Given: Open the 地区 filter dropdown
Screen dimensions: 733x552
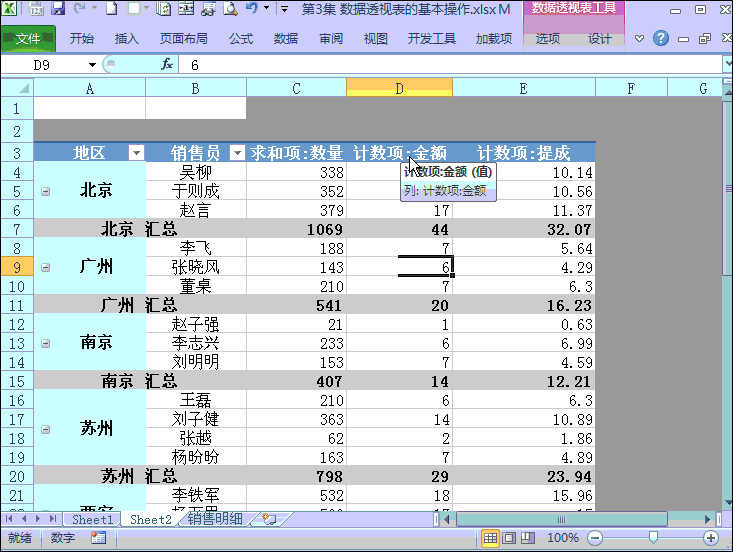Looking at the screenshot, I should (x=136, y=152).
